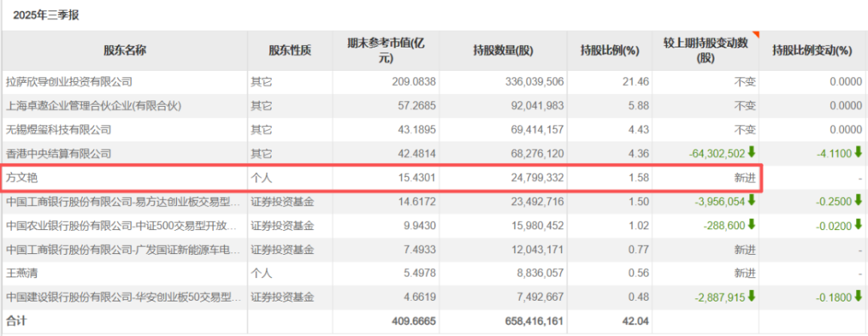Click 新进 status in 方文艳 row
The height and width of the screenshot is (336, 868).
click(x=745, y=178)
